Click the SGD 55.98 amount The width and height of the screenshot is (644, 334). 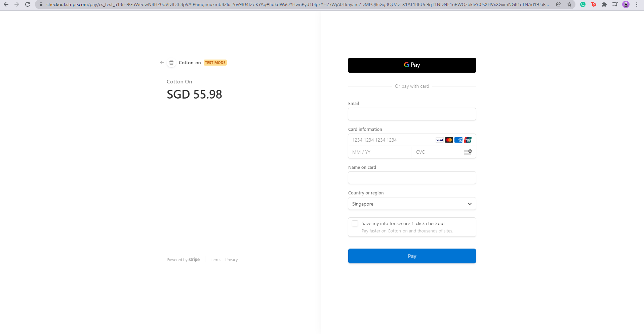[x=194, y=95]
